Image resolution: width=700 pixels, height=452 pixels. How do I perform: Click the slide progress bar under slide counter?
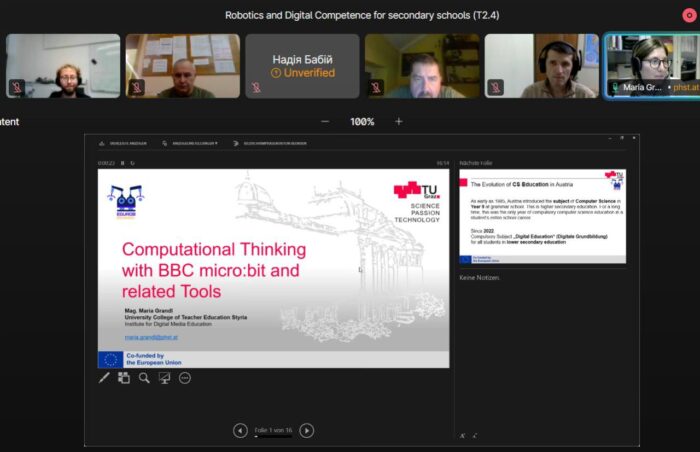click(x=273, y=437)
